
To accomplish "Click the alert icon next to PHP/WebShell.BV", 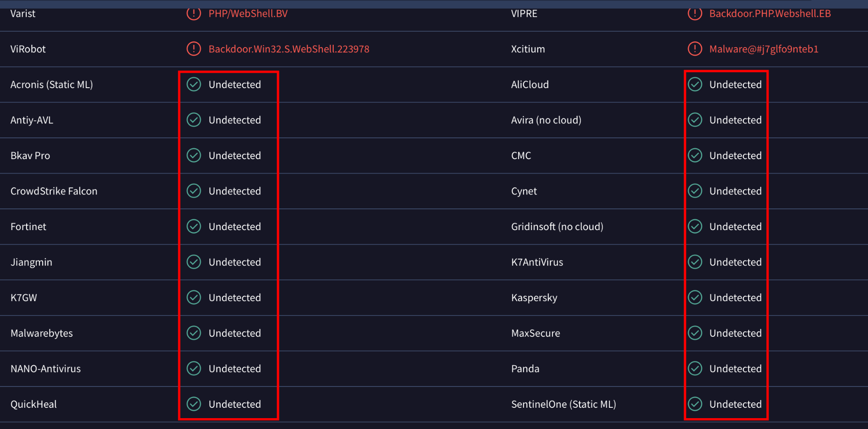I will 193,14.
